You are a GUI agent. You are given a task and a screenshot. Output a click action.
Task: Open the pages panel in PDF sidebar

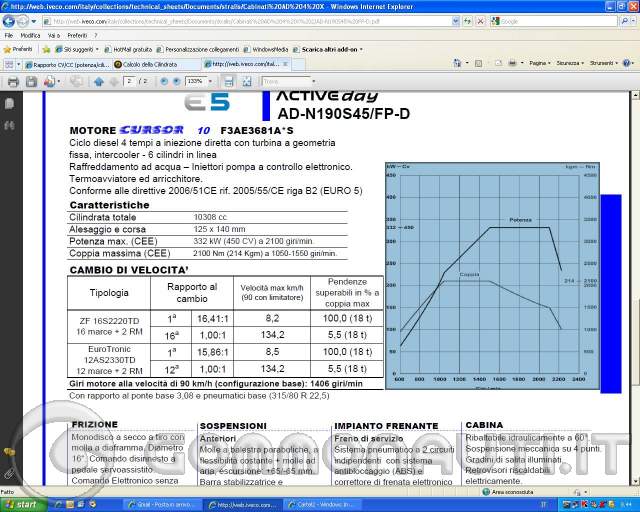[x=9, y=104]
